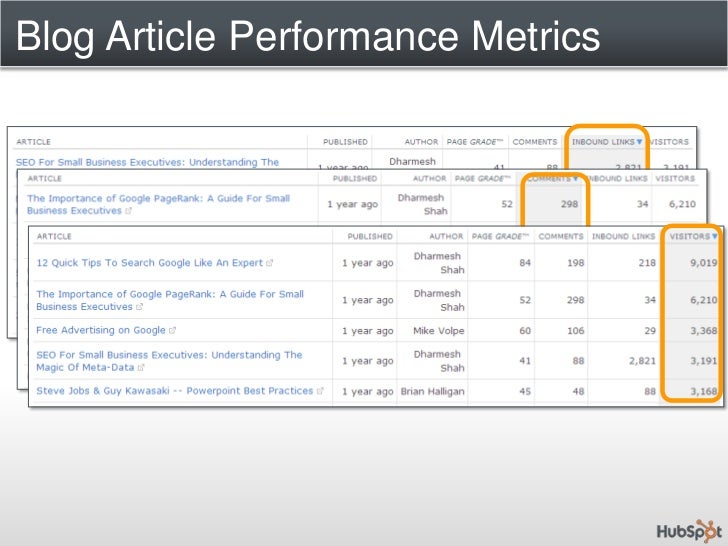
Task: Select visitors value 3,368
Action: [703, 331]
